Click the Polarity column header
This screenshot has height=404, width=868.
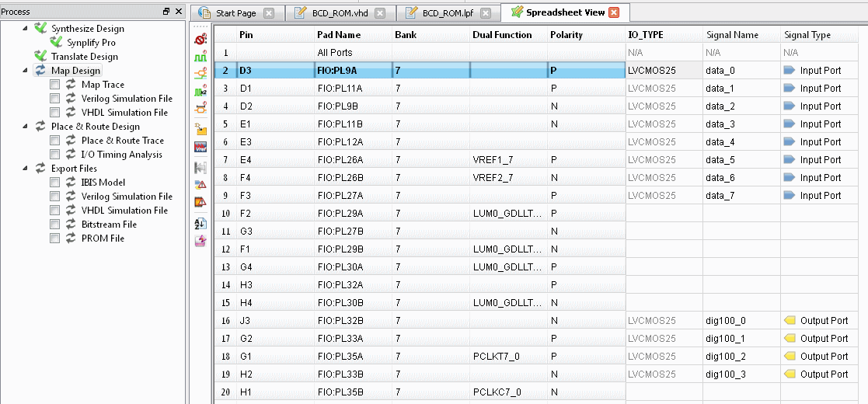[586, 35]
